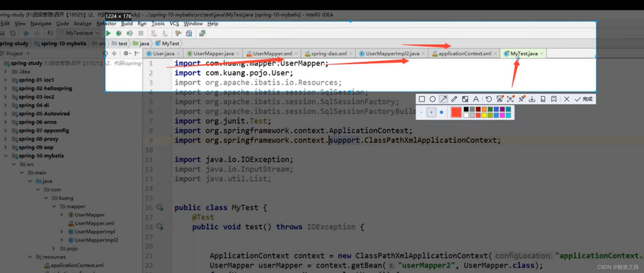The width and height of the screenshot is (644, 273).
Task: Save the screenshot with download icon
Action: click(532, 99)
